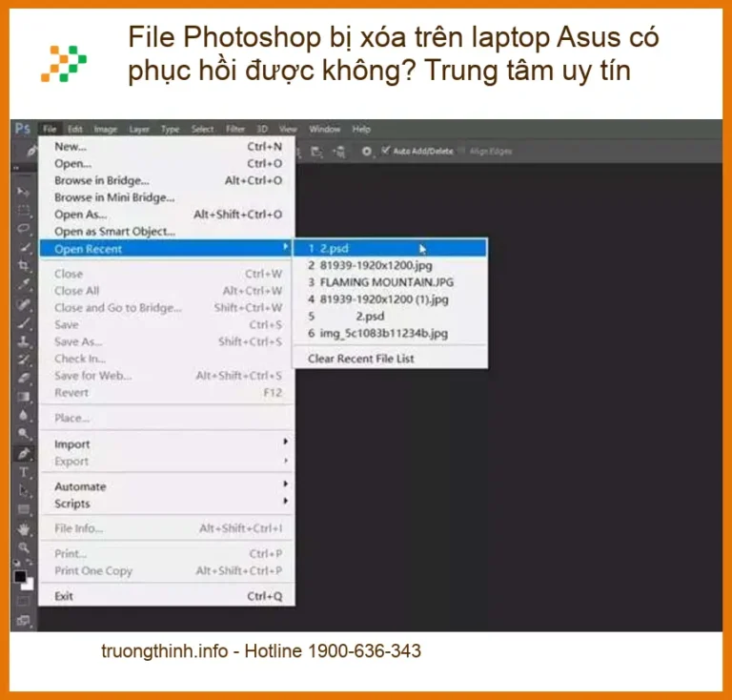
Task: Toggle the Auto Add/Delete checkbox
Action: pyautogui.click(x=385, y=151)
